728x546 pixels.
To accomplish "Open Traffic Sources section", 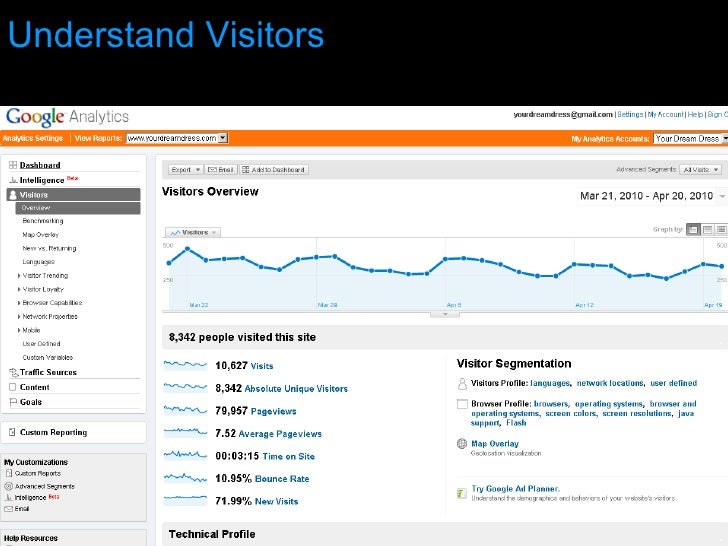I will pos(48,372).
